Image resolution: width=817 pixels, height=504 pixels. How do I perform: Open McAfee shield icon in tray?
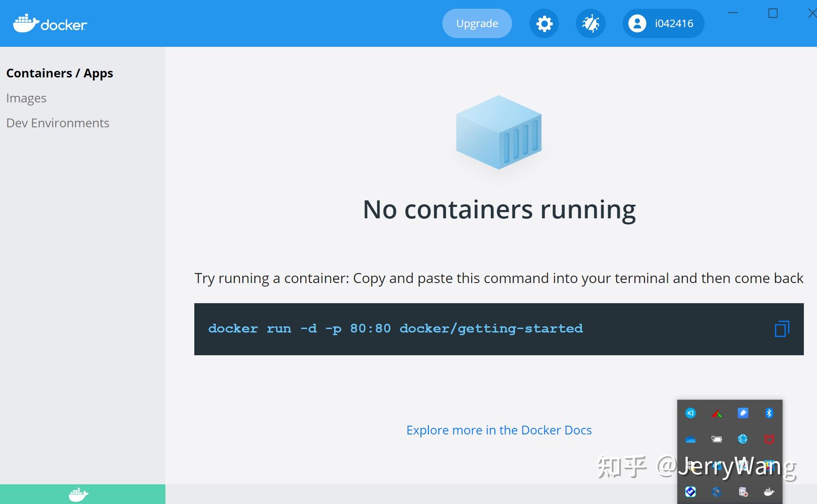click(x=769, y=439)
